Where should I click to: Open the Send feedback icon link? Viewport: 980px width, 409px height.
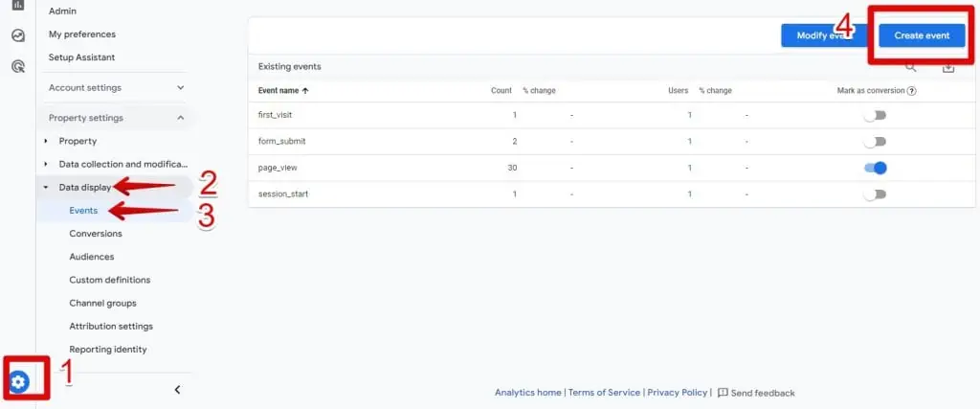tap(723, 393)
